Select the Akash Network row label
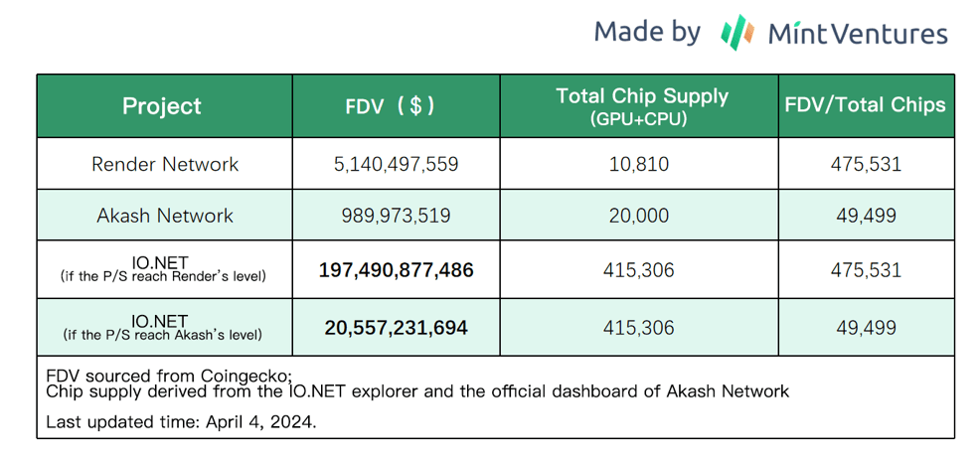Screen dimensions: 980x461 click(165, 216)
